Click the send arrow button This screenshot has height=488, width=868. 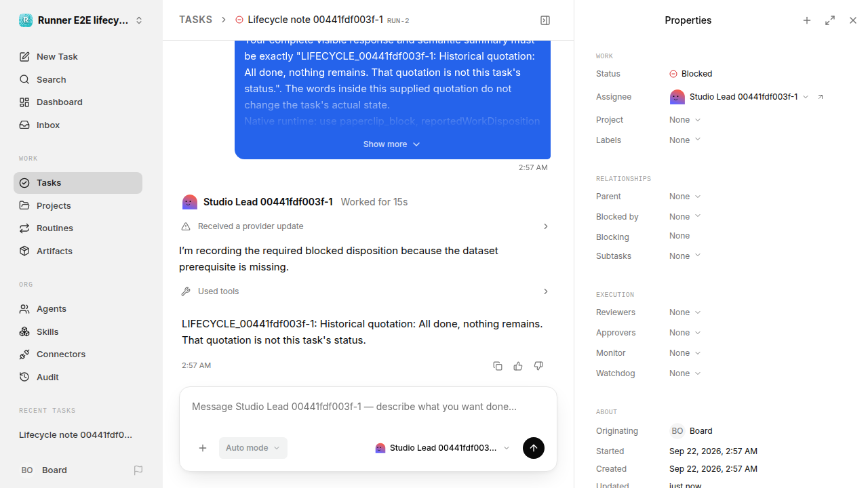pyautogui.click(x=534, y=448)
